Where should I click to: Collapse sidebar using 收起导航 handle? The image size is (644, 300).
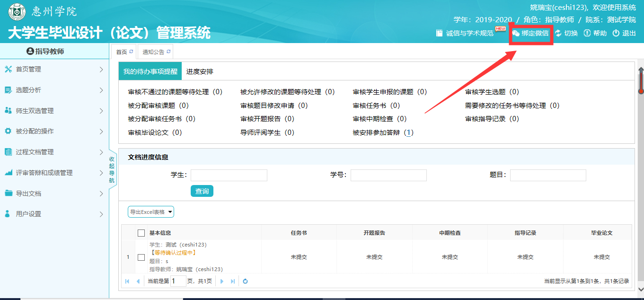coord(112,169)
